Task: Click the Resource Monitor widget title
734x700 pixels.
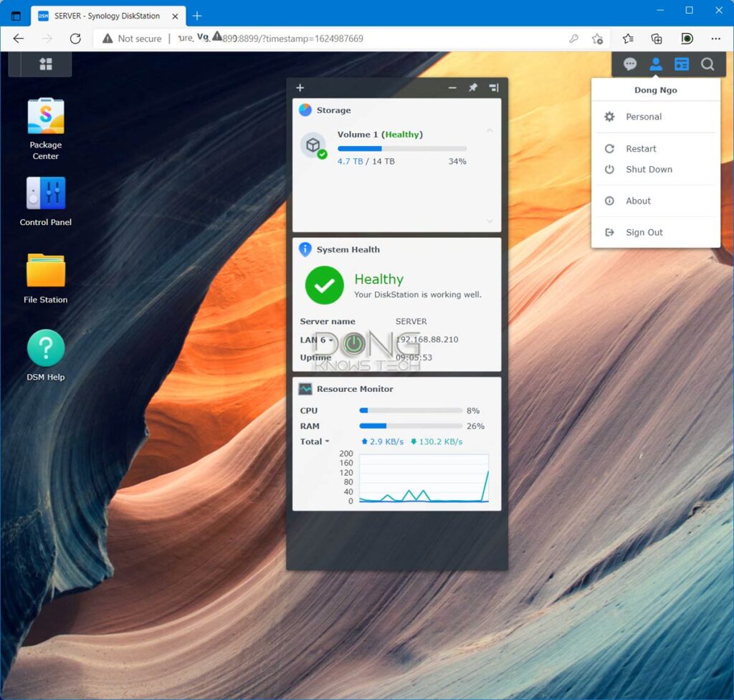Action: point(355,389)
